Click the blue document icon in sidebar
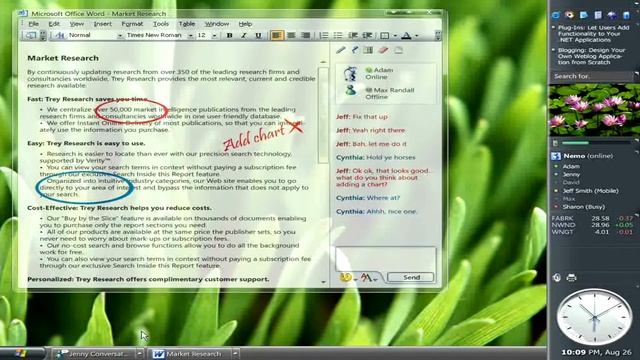The width and height of the screenshot is (640, 360). point(584,16)
